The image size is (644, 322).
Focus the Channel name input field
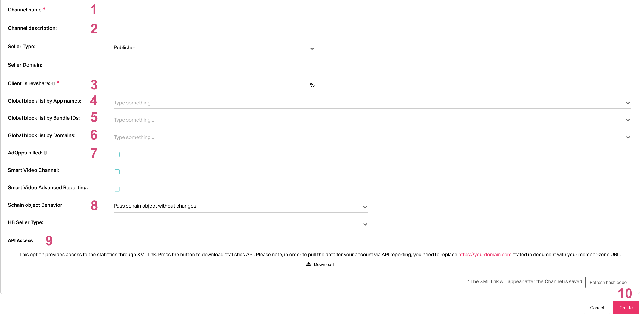pyautogui.click(x=214, y=11)
